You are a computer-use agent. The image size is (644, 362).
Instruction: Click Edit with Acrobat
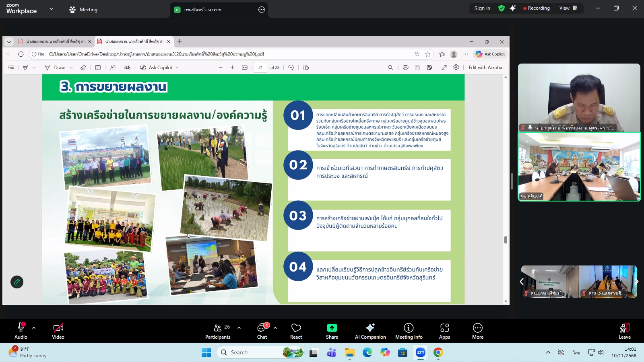pos(486,67)
